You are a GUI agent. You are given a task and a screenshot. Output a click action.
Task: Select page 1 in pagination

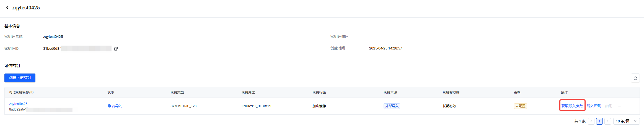point(599,121)
